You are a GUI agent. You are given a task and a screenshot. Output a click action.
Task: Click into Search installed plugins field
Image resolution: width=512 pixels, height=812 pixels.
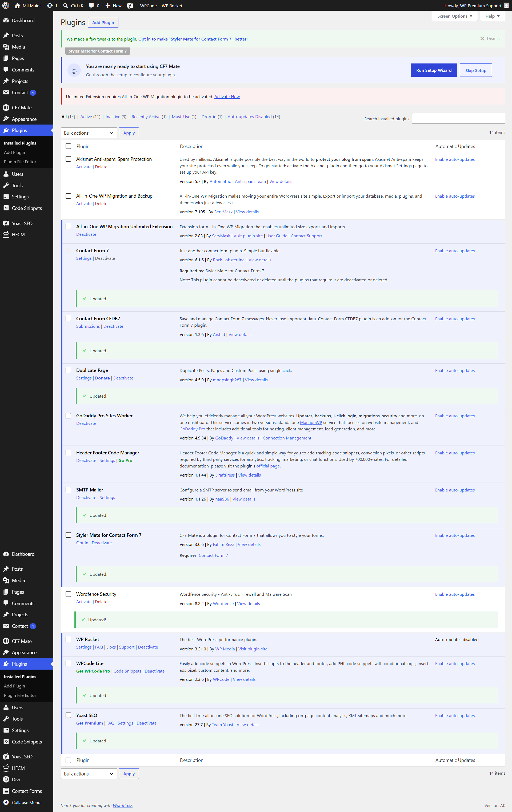pyautogui.click(x=458, y=118)
